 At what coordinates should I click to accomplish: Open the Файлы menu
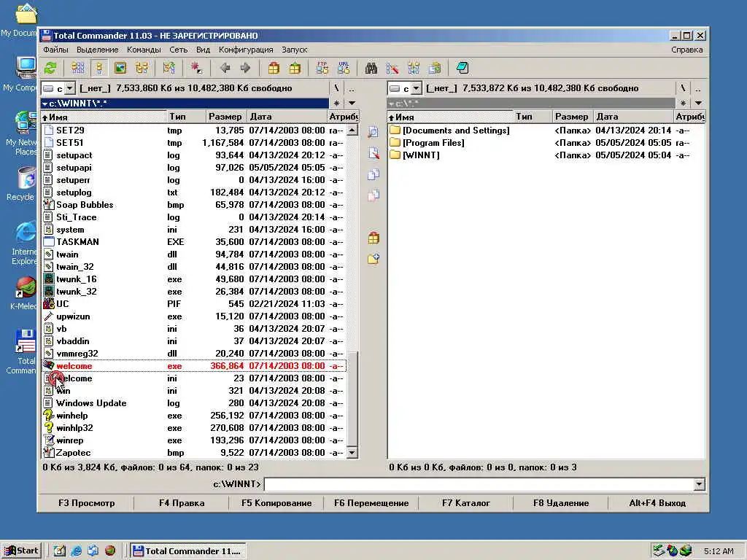55,50
